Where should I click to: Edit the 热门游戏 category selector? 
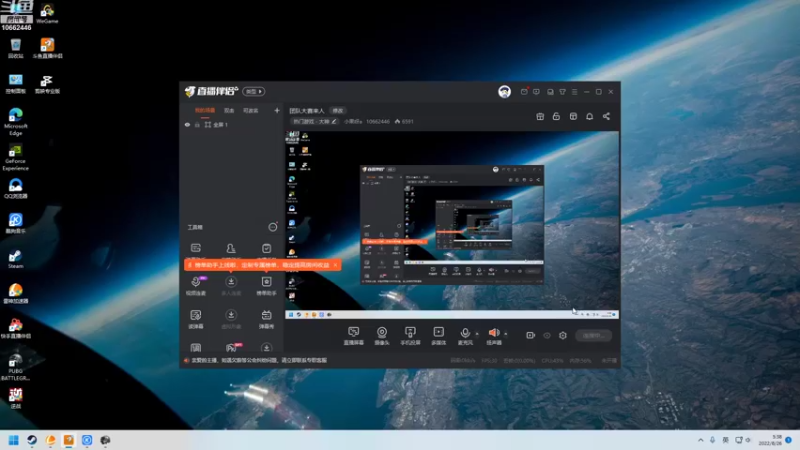click(x=315, y=121)
